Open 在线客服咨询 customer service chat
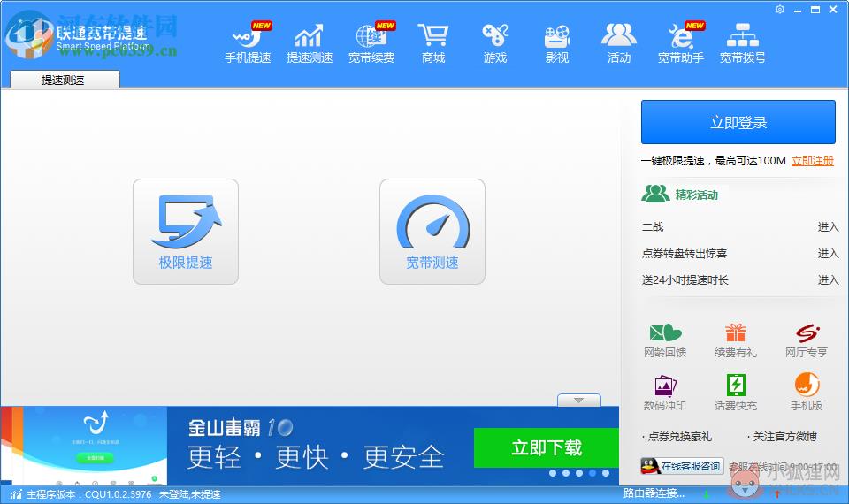Screen dimensions: 849x504 682,466
